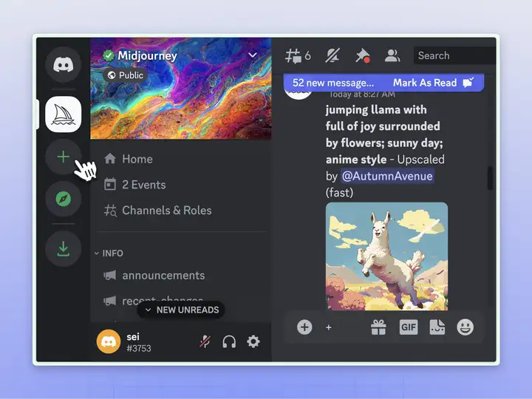
Task: Click the jumping llama prompt text
Action: click(x=384, y=134)
